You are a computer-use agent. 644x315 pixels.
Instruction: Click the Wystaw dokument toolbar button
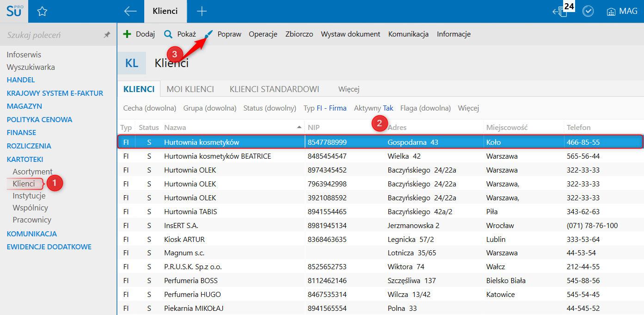click(x=350, y=34)
